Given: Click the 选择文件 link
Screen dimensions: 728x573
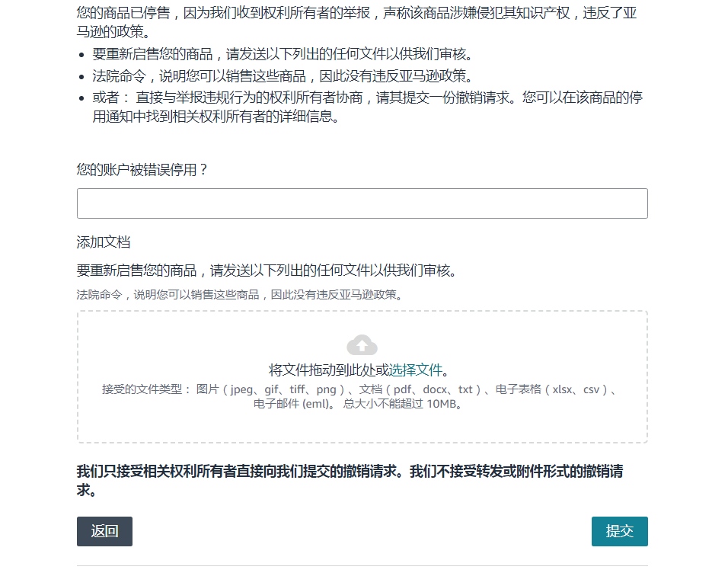Looking at the screenshot, I should 415,370.
